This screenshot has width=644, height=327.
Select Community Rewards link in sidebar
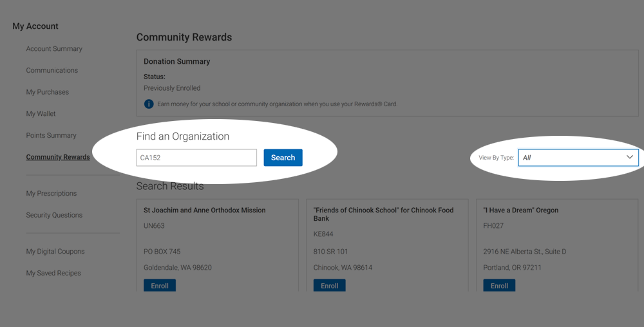click(58, 157)
